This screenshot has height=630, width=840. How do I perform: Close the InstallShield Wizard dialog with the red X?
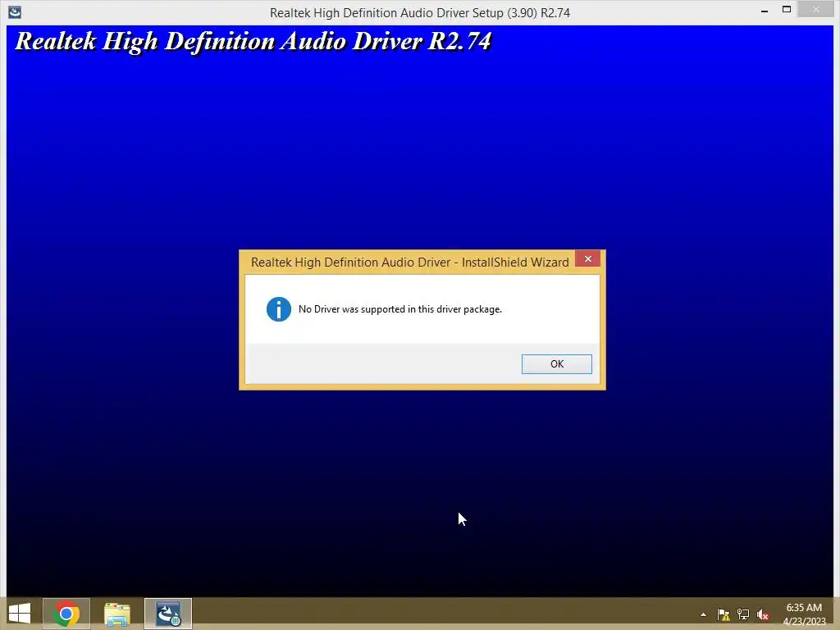(x=587, y=258)
